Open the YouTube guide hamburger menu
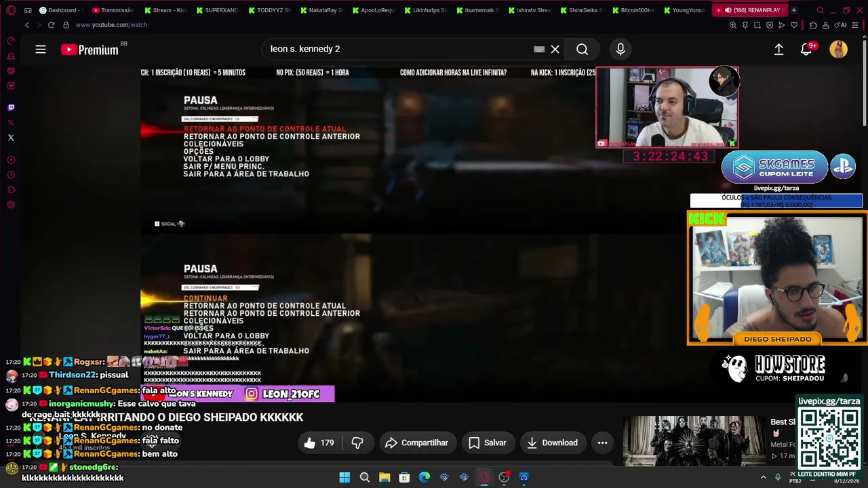The height and width of the screenshot is (488, 868). [41, 49]
